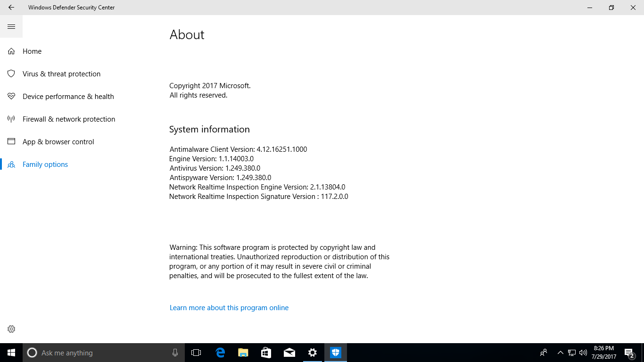Click Antispyware Version: 1.249.380.0 line
644x362 pixels.
[220, 178]
